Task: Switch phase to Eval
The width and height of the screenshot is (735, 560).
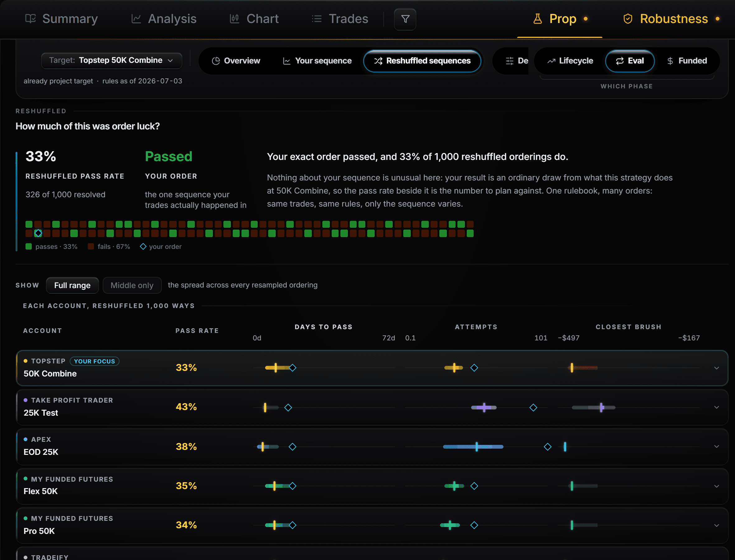Action: point(630,61)
